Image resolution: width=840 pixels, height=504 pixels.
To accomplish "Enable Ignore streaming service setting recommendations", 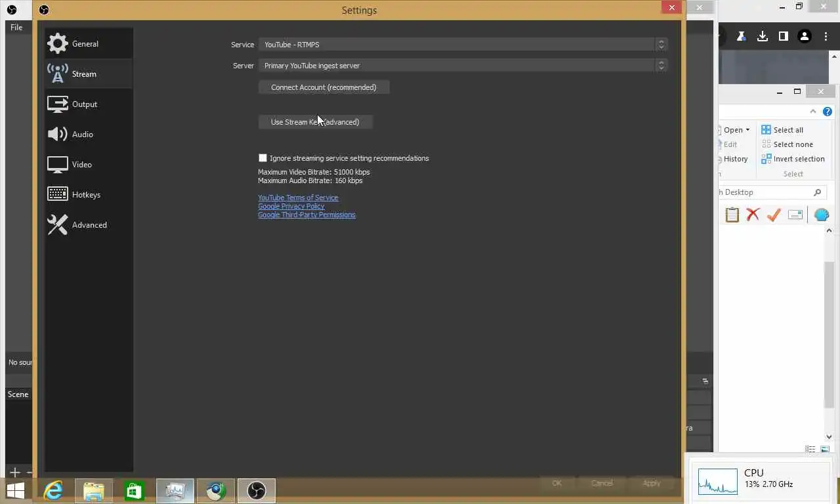I will [263, 158].
